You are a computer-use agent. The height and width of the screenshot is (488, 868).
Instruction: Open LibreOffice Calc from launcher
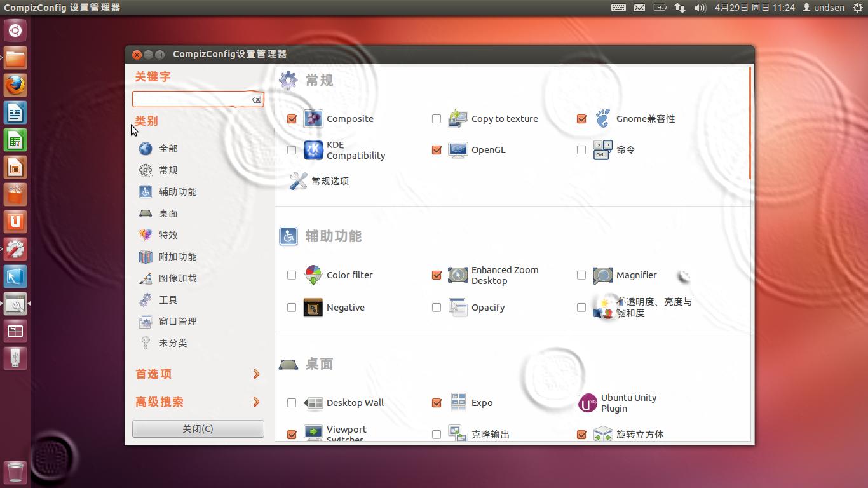[15, 139]
